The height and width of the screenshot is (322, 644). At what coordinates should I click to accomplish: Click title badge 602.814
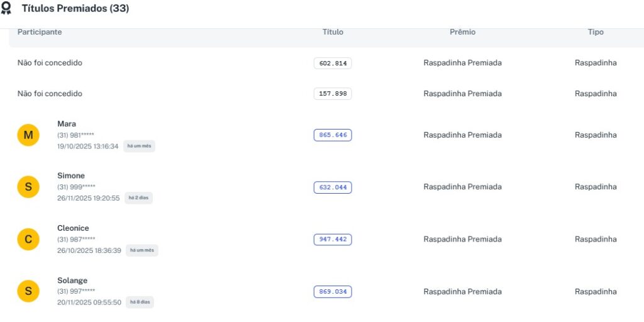pos(333,63)
